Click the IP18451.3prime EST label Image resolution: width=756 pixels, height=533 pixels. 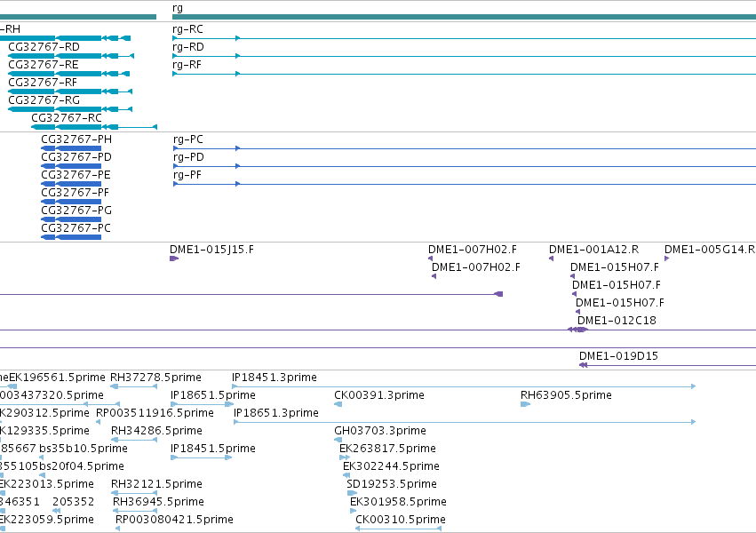click(275, 378)
